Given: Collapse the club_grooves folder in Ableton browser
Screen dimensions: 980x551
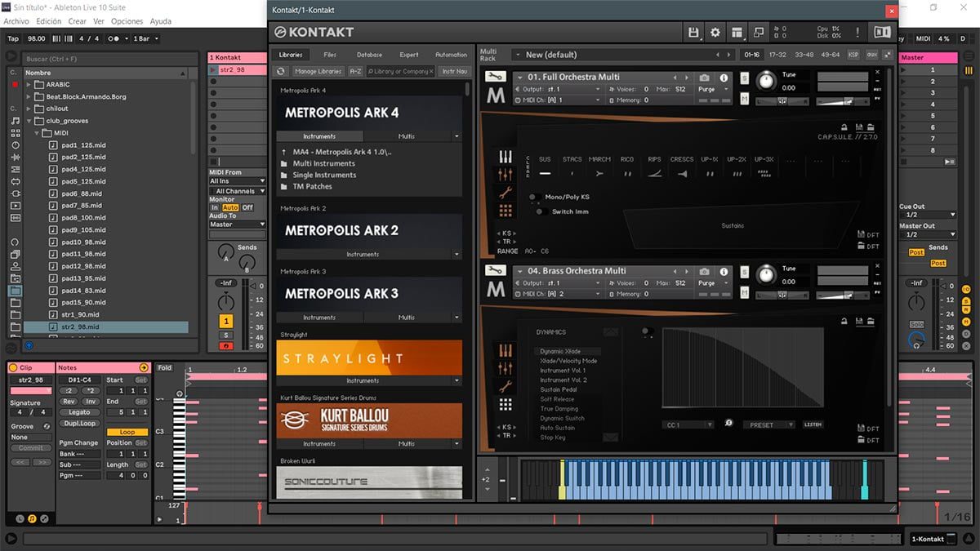Looking at the screenshot, I should tap(28, 121).
